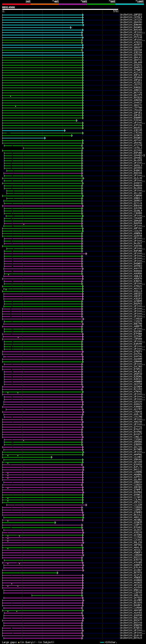Click the white query length bar
The width and height of the screenshot is (146, 644).
point(60,10)
